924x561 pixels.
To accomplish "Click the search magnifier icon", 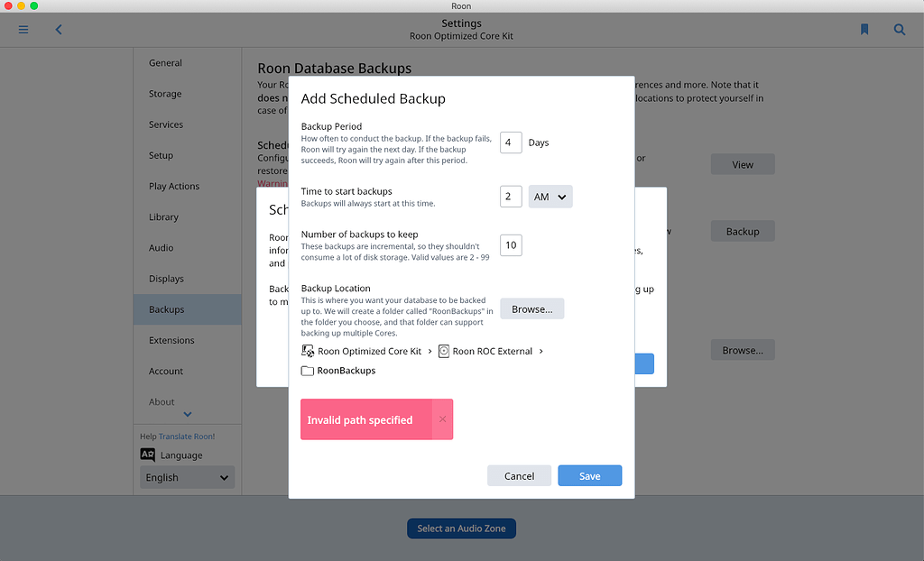I will click(899, 29).
